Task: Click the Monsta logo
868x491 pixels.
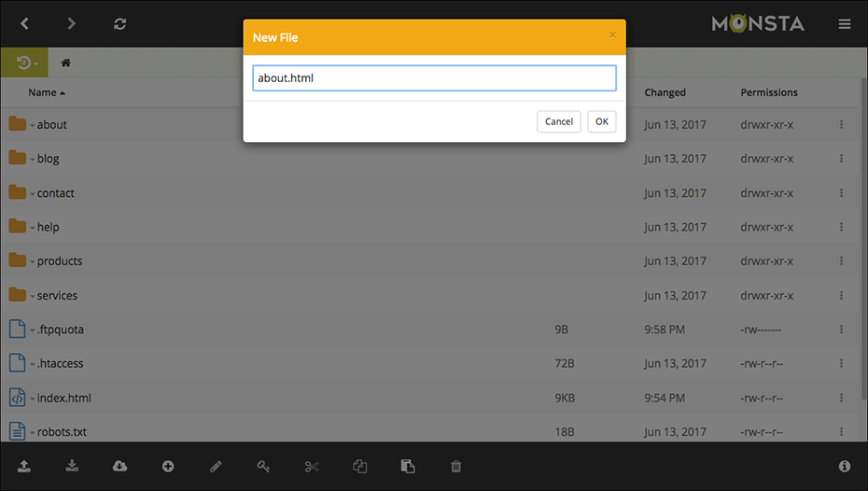Action: coord(758,23)
